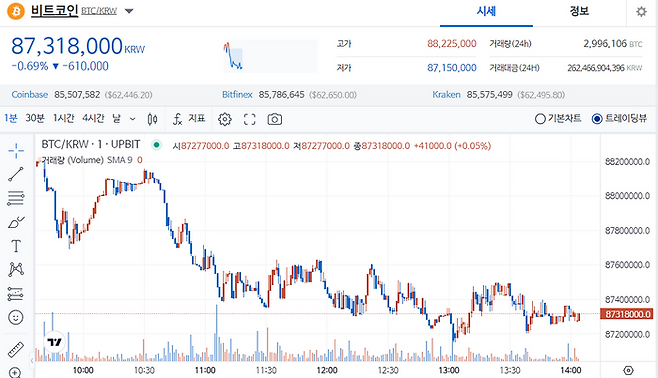This screenshot has width=658, height=378.
Task: Click the 88,225,000 high price value
Action: pos(452,44)
